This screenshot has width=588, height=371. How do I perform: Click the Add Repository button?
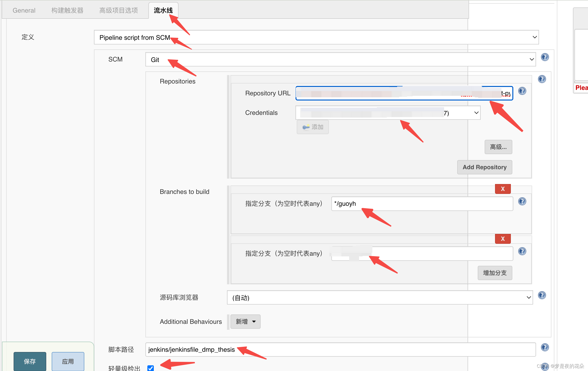click(x=484, y=167)
